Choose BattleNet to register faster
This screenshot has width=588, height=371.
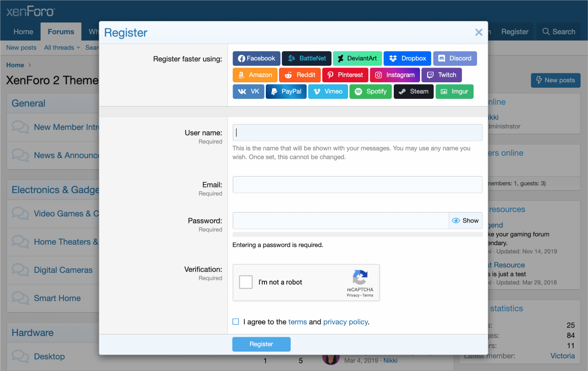[306, 58]
